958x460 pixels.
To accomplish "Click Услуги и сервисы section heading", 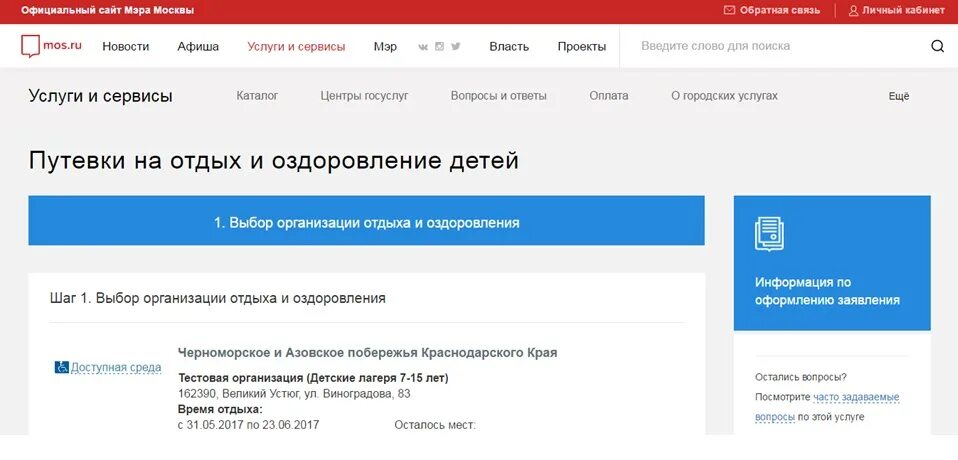I will [x=100, y=96].
